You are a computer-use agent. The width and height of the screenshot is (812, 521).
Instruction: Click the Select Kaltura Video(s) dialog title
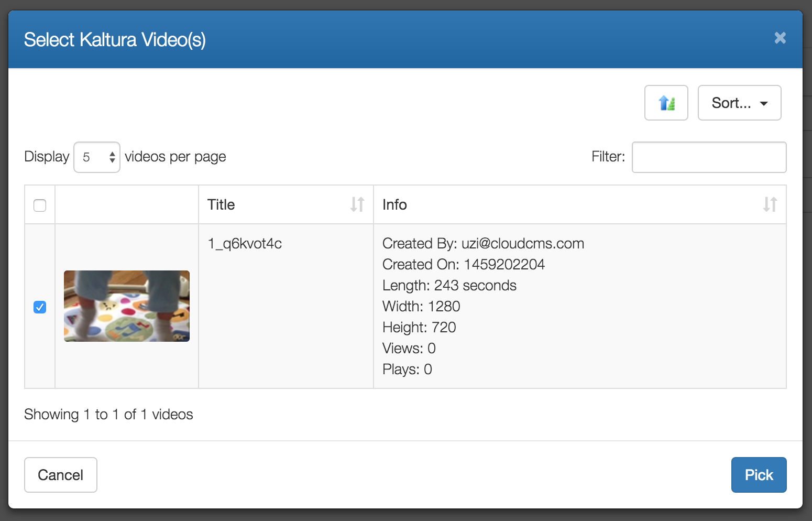pos(115,40)
